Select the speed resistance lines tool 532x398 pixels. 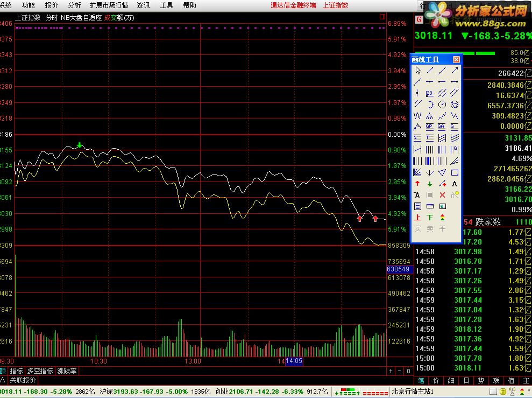tap(455, 161)
